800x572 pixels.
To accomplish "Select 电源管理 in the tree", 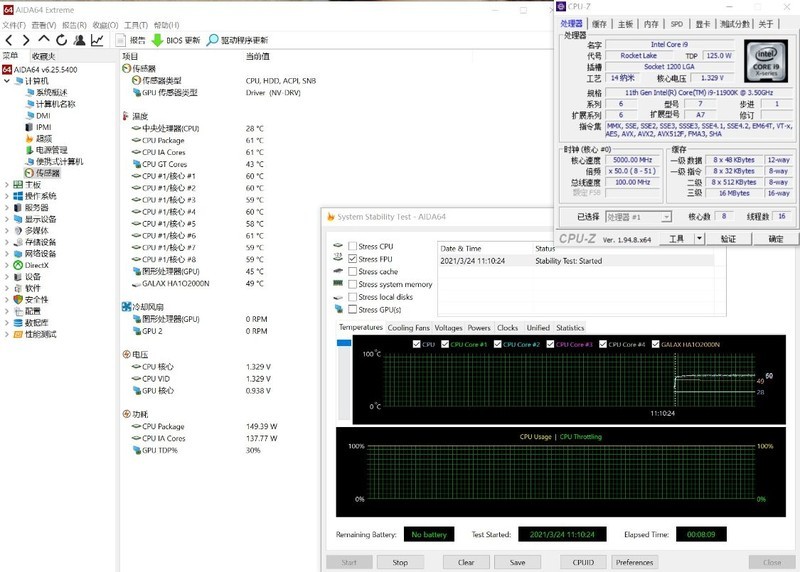I will point(46,150).
